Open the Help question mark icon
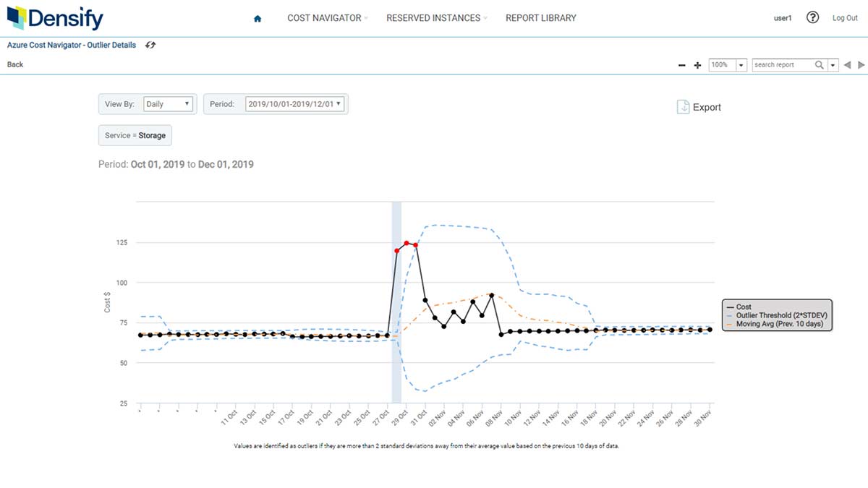The image size is (868, 488). point(812,17)
